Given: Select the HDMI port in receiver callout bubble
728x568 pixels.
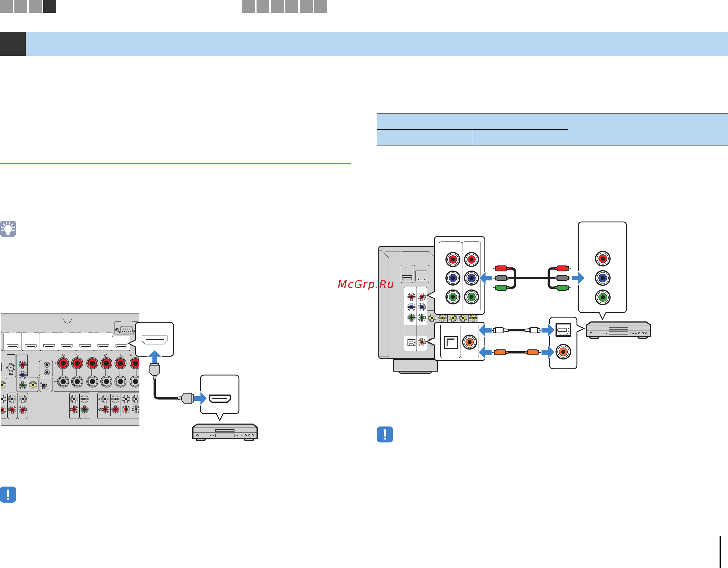Looking at the screenshot, I should (x=154, y=340).
